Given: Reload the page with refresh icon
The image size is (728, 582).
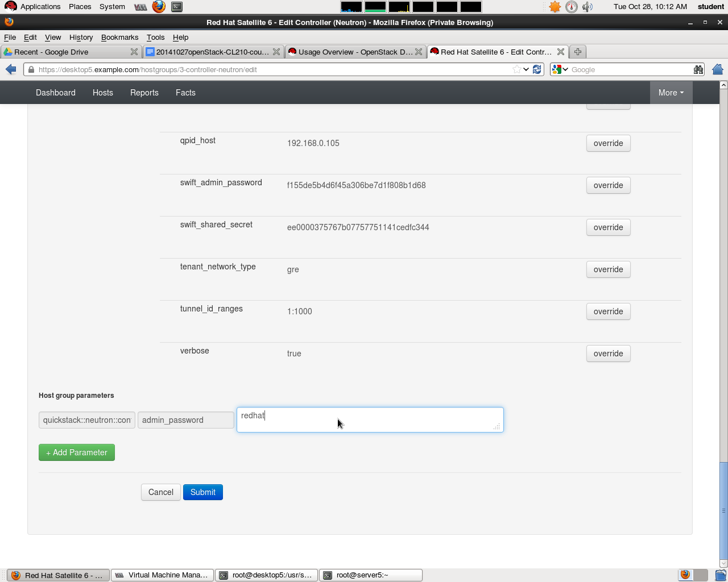Looking at the screenshot, I should (537, 69).
